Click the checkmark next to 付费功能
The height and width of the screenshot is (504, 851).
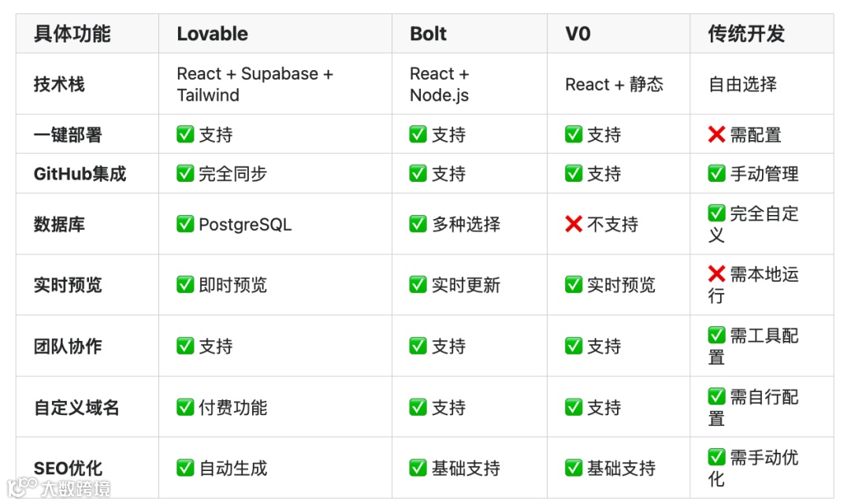click(x=185, y=407)
